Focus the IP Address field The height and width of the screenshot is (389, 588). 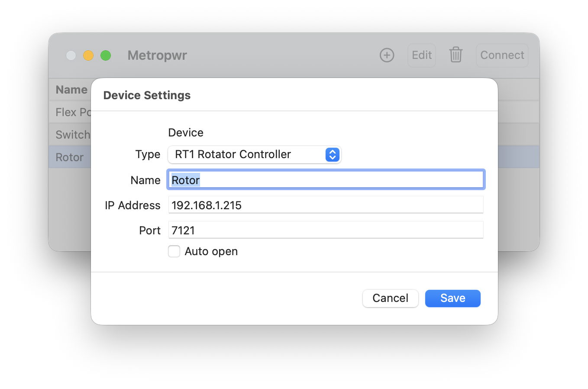(326, 205)
